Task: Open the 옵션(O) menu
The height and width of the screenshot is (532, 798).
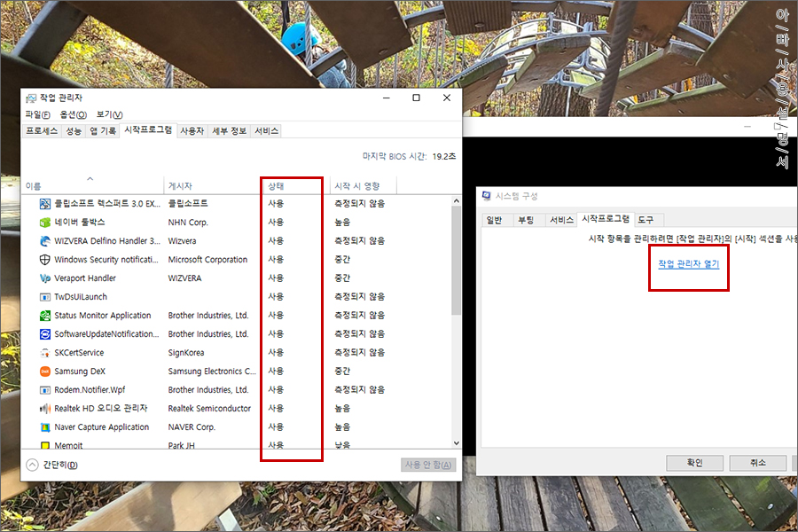Action: point(74,114)
